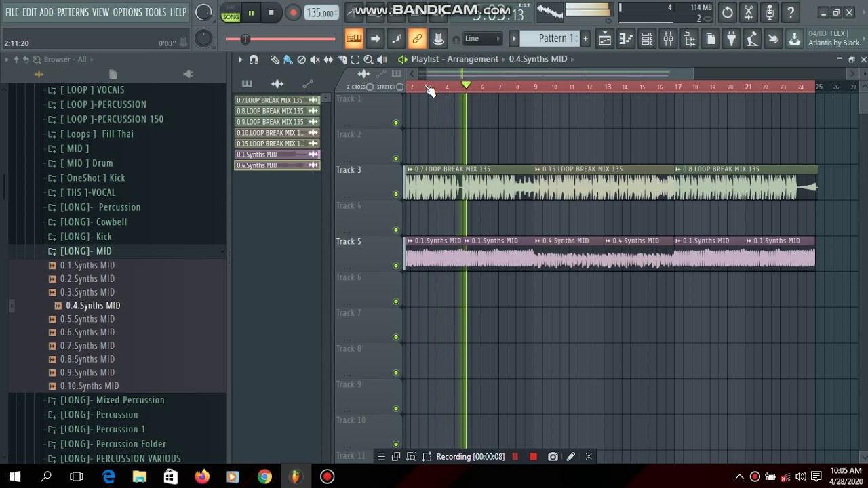868x488 pixels.
Task: Click the add pattern plus button
Action: (585, 39)
